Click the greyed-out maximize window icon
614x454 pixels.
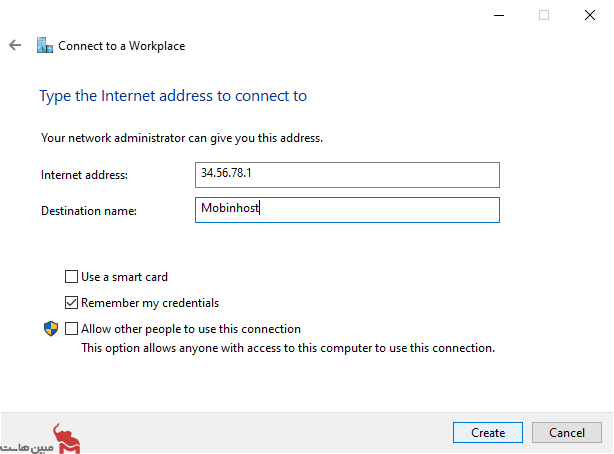544,15
